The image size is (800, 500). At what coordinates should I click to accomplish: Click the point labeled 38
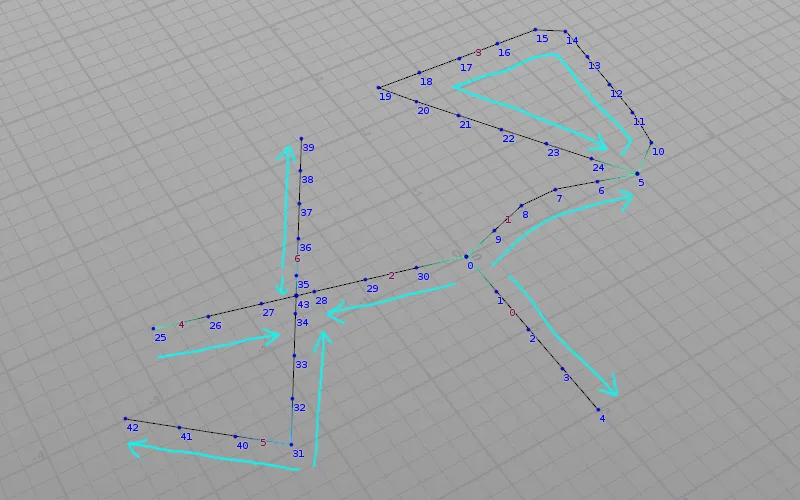click(x=300, y=171)
